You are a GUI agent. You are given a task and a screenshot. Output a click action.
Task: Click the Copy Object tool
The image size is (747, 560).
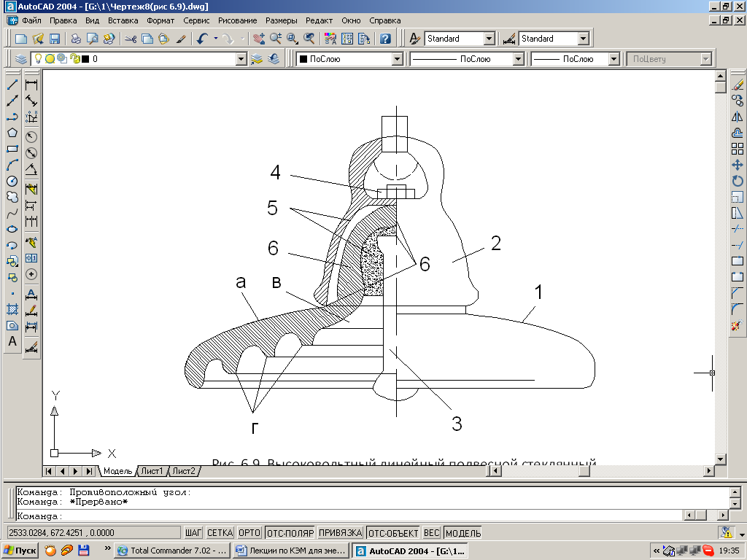click(738, 101)
